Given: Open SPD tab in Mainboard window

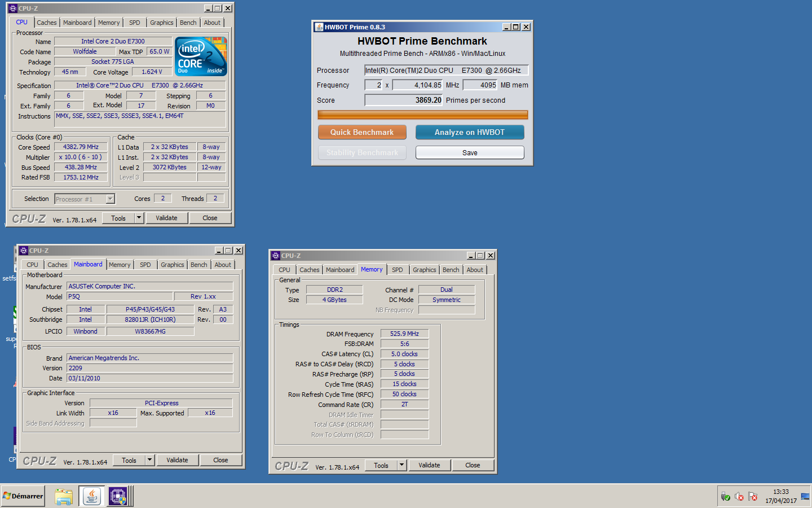Looking at the screenshot, I should 145,265.
